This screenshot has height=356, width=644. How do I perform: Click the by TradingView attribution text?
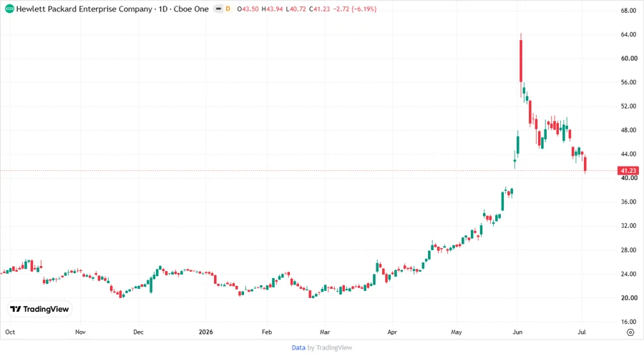point(330,347)
